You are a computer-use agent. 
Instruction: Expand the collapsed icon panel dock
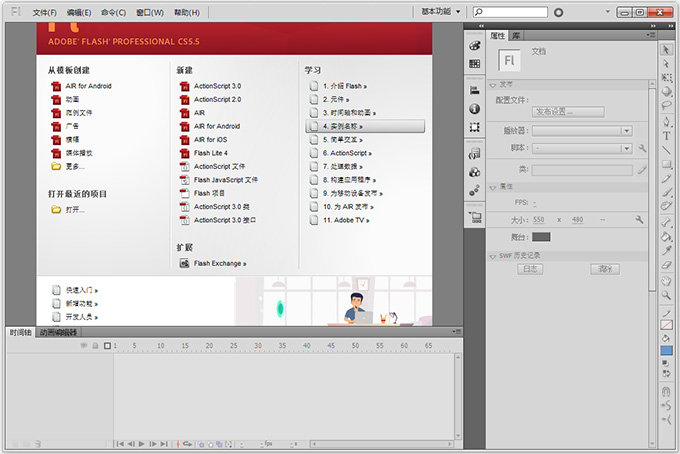click(481, 26)
